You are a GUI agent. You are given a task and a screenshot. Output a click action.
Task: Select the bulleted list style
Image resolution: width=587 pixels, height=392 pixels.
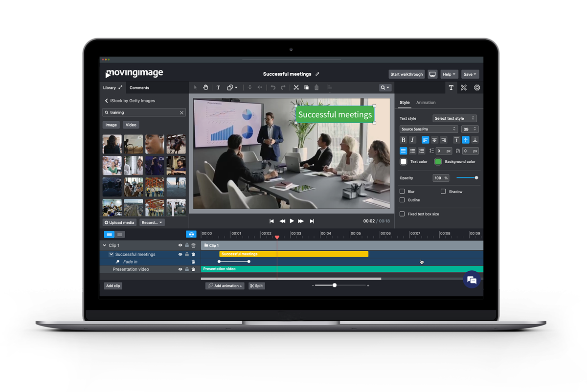412,151
